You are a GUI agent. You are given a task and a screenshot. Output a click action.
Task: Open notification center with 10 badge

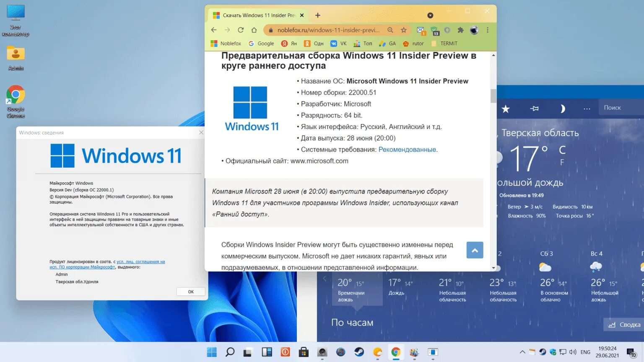click(631, 352)
